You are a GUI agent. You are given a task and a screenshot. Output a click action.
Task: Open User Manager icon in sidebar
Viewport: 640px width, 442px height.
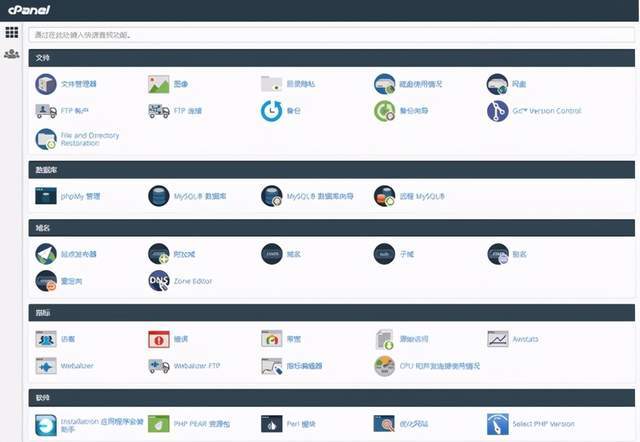pyautogui.click(x=11, y=54)
